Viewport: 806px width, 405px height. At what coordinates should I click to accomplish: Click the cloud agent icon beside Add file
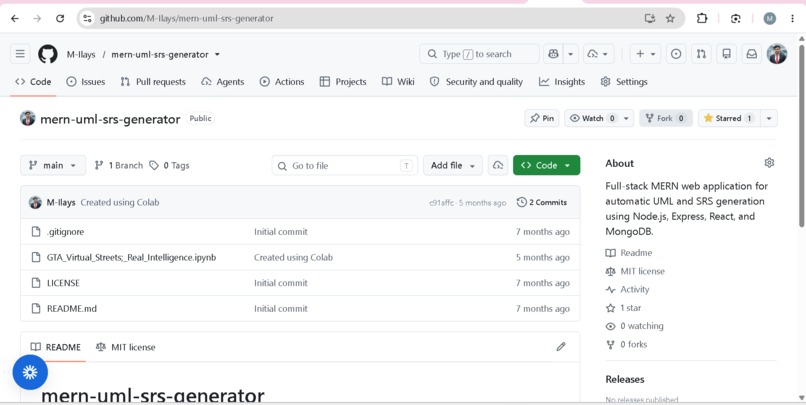pos(498,165)
